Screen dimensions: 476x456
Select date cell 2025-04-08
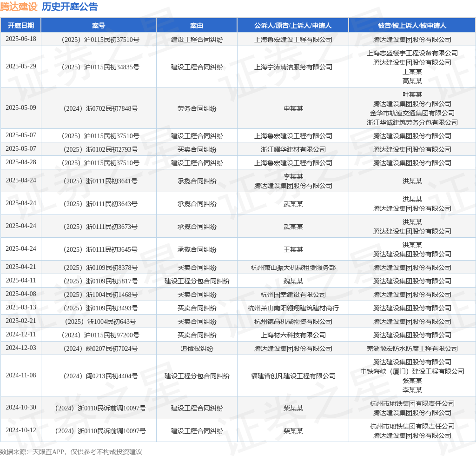click(x=20, y=294)
